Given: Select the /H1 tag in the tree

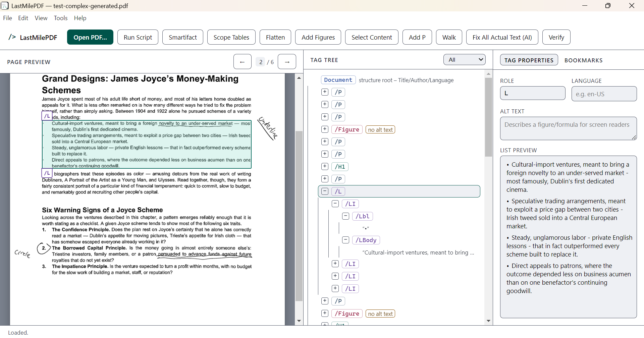Looking at the screenshot, I should [340, 167].
